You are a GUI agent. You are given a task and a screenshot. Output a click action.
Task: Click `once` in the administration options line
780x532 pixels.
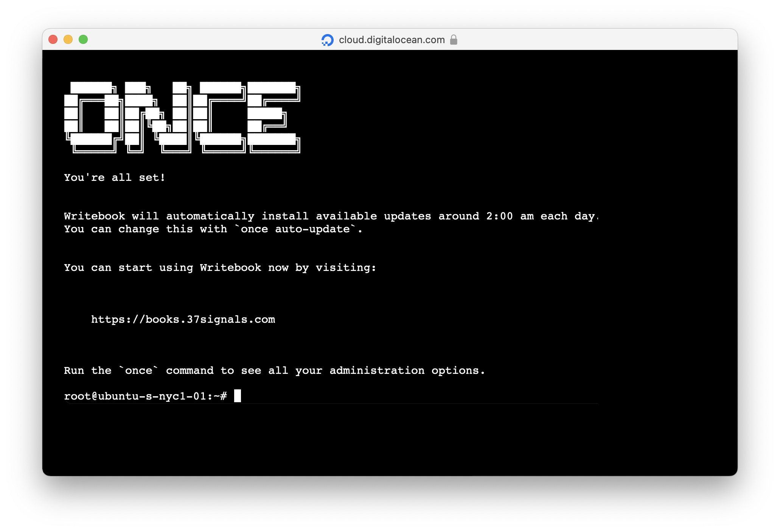[138, 370]
